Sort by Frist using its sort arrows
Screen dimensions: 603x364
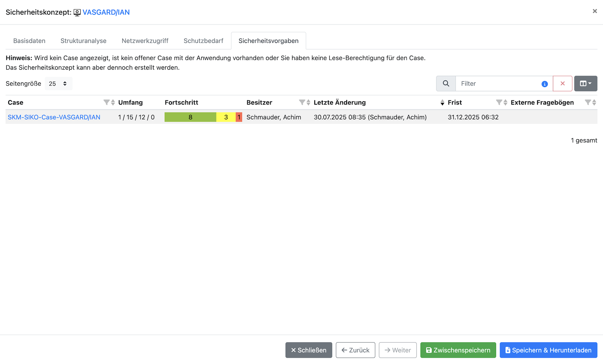point(505,102)
